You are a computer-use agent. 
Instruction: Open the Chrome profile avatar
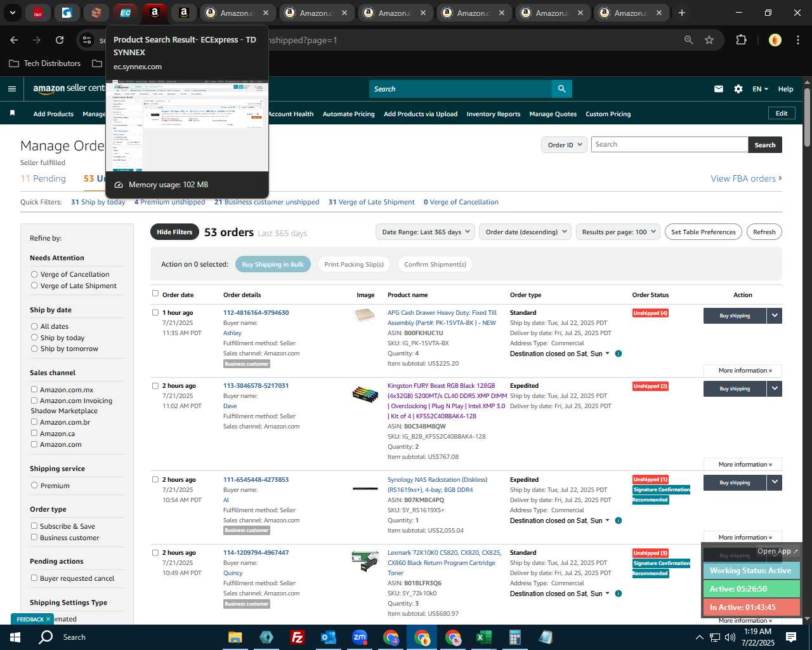pyautogui.click(x=775, y=40)
